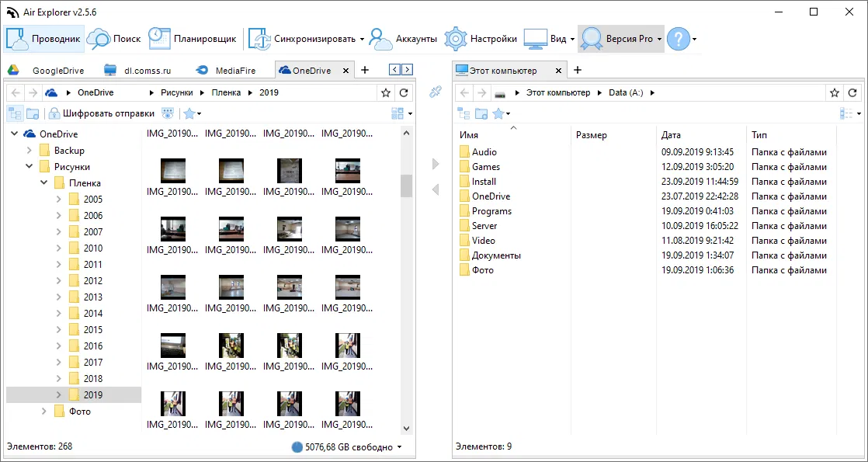Toggle Шифровать отправки encryption

(x=102, y=113)
